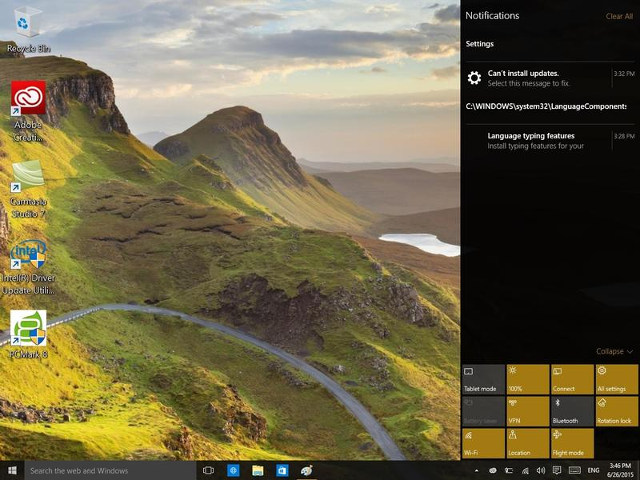Click the volume speaker tray icon

pyautogui.click(x=541, y=470)
